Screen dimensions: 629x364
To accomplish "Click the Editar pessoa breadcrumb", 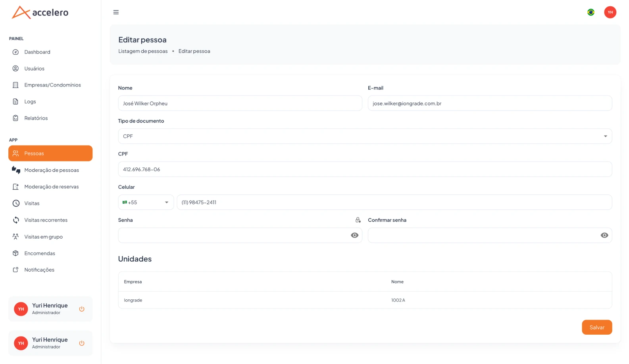I will [x=194, y=51].
